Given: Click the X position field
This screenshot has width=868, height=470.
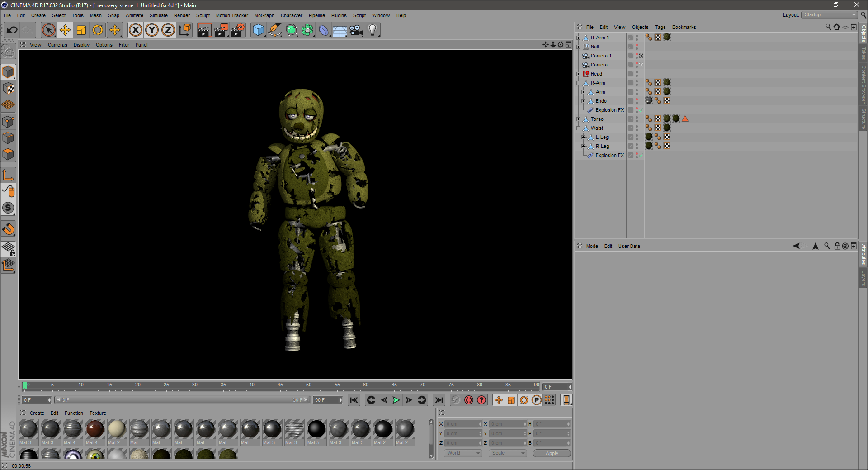Looking at the screenshot, I should pos(464,424).
